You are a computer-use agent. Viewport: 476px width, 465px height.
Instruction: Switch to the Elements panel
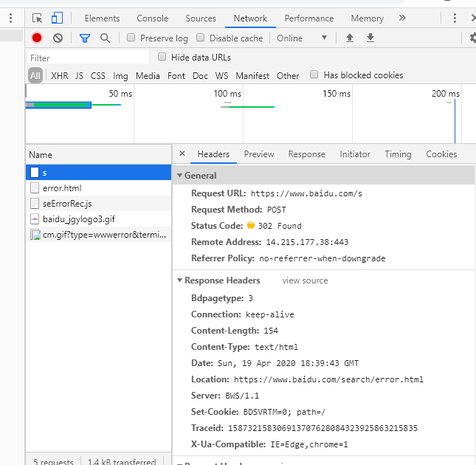tap(102, 18)
